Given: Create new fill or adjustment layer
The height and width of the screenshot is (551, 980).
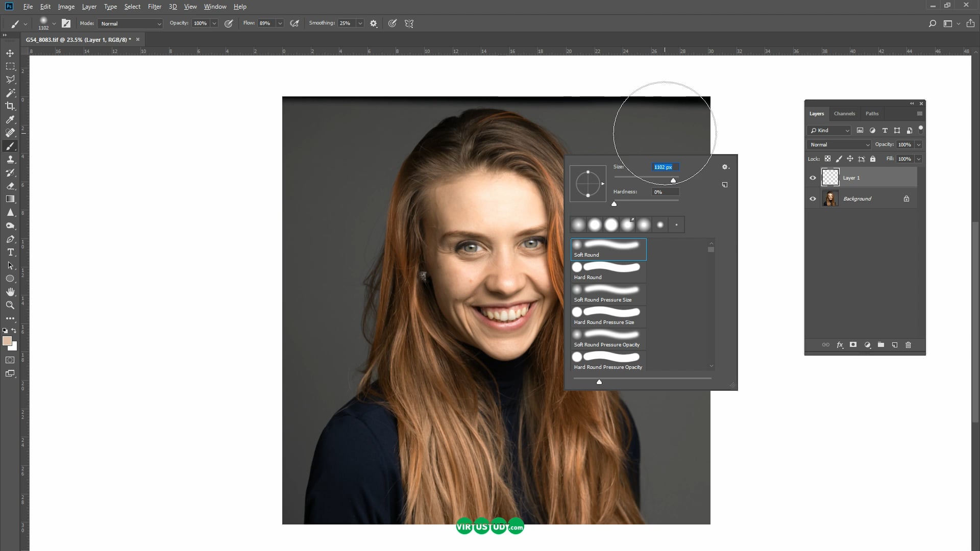Looking at the screenshot, I should tap(867, 345).
